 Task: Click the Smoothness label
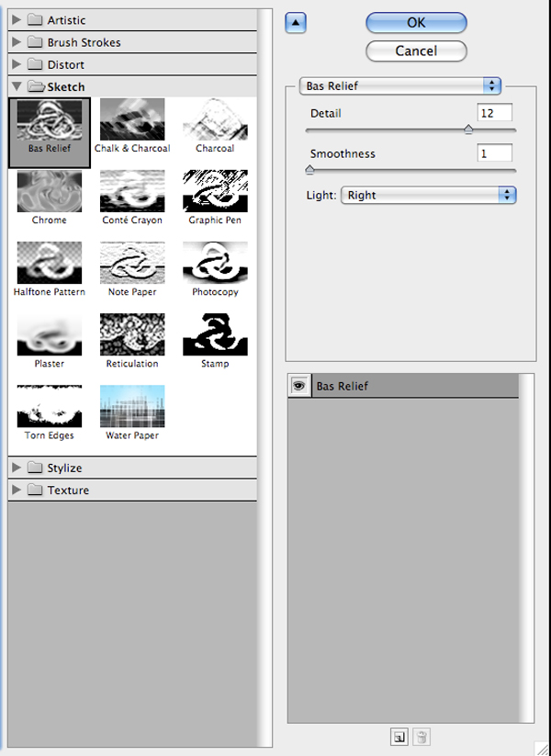tap(343, 153)
